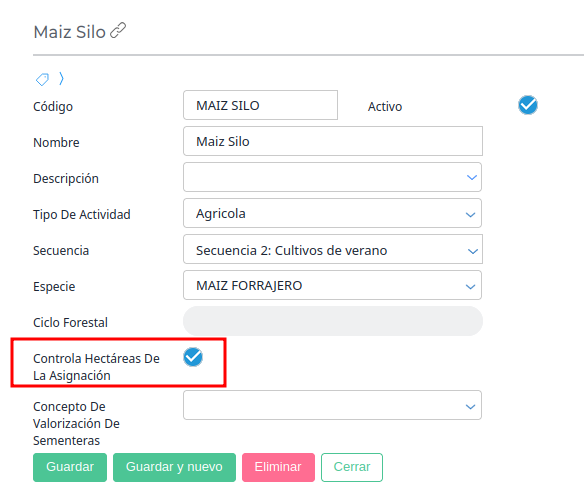Toggle Controla Hectáreas De La Asignación checkbox

coord(193,357)
